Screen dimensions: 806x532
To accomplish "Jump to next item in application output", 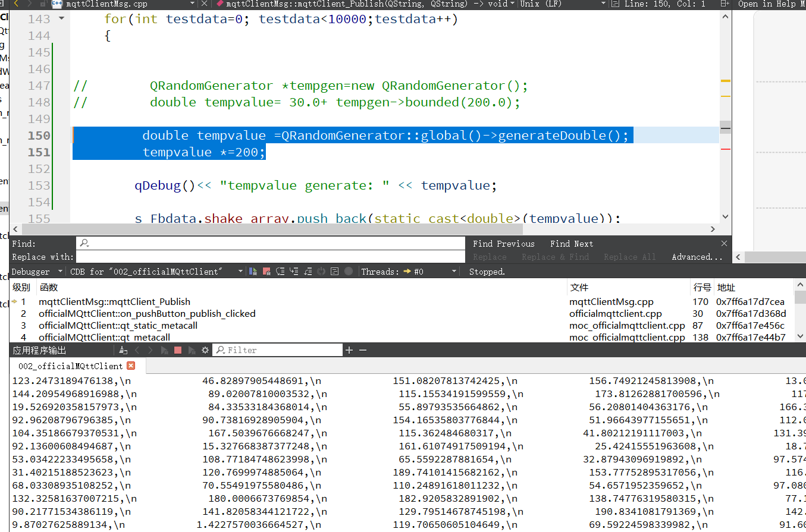I will (x=150, y=350).
